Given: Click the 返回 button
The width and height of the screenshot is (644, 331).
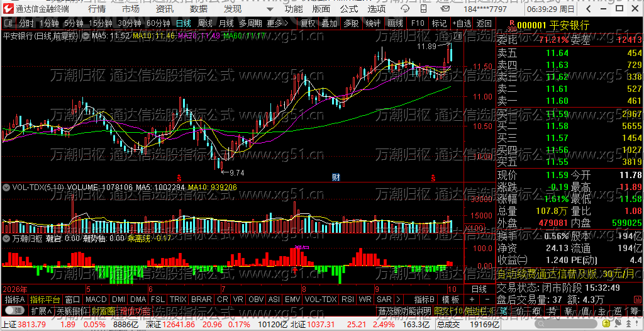Looking at the screenshot, I should pyautogui.click(x=484, y=23).
